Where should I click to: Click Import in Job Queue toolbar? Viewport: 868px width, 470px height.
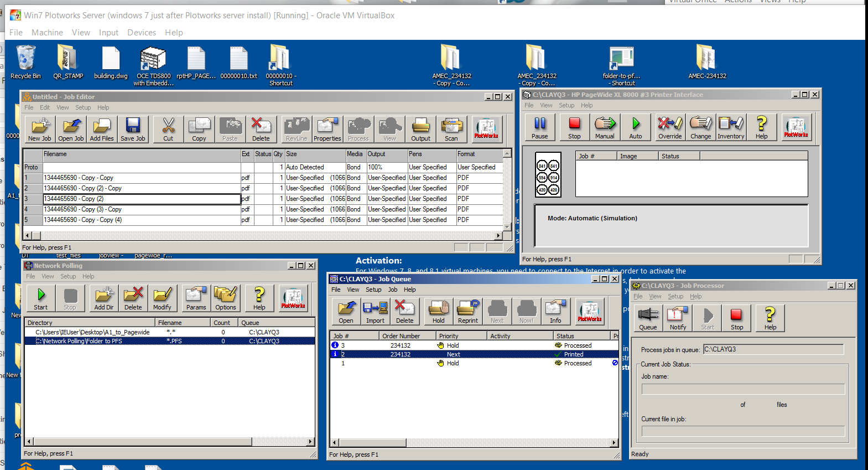pyautogui.click(x=375, y=312)
